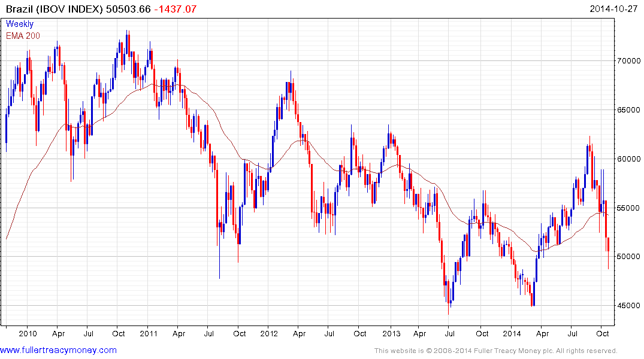The height and width of the screenshot is (359, 644).
Task: Select the 60000 price axis label
Action: [629, 159]
